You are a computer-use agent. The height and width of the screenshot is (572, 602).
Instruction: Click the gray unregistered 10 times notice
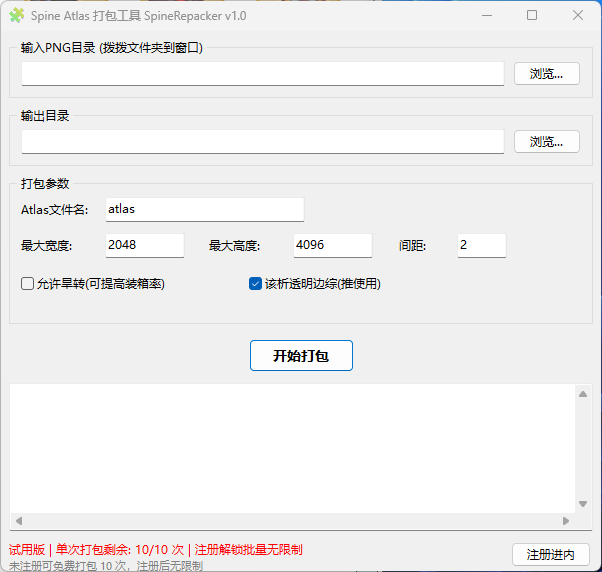(106, 565)
